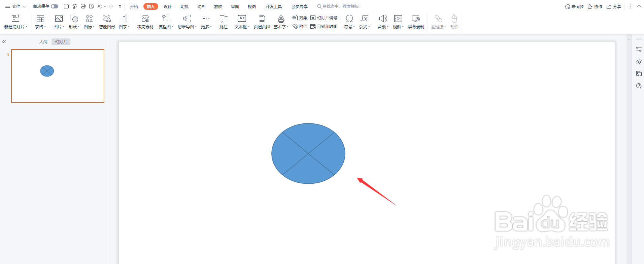
Task: Click the Share (分享) button
Action: pos(614,6)
